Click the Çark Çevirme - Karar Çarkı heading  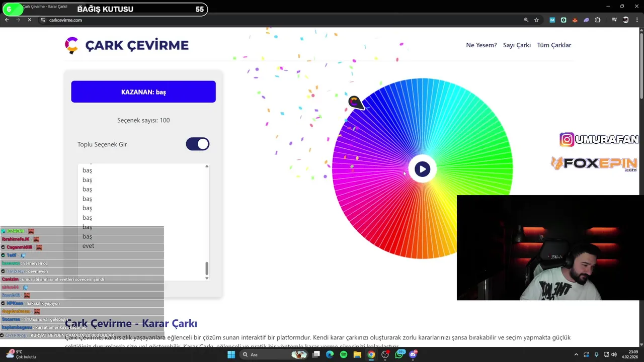131,323
